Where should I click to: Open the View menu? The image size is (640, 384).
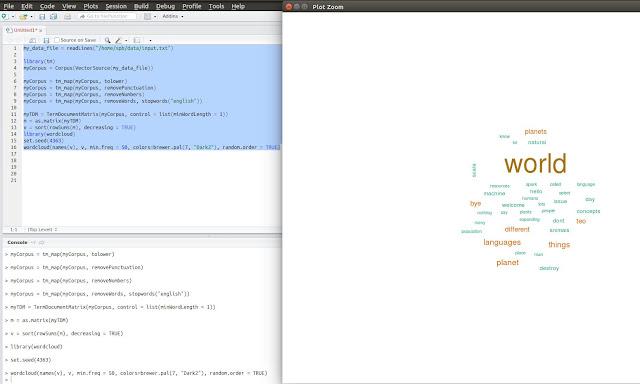pyautogui.click(x=69, y=6)
